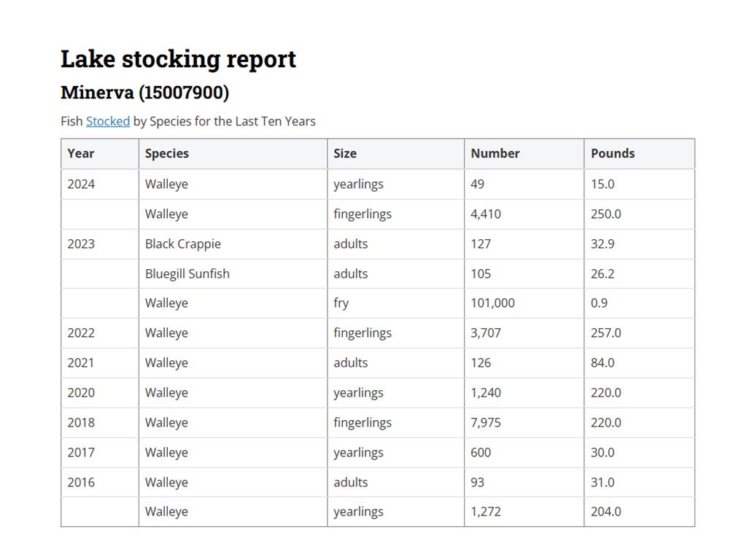Click the 4,410 number cell
Screen dimensions: 747x560
point(486,214)
